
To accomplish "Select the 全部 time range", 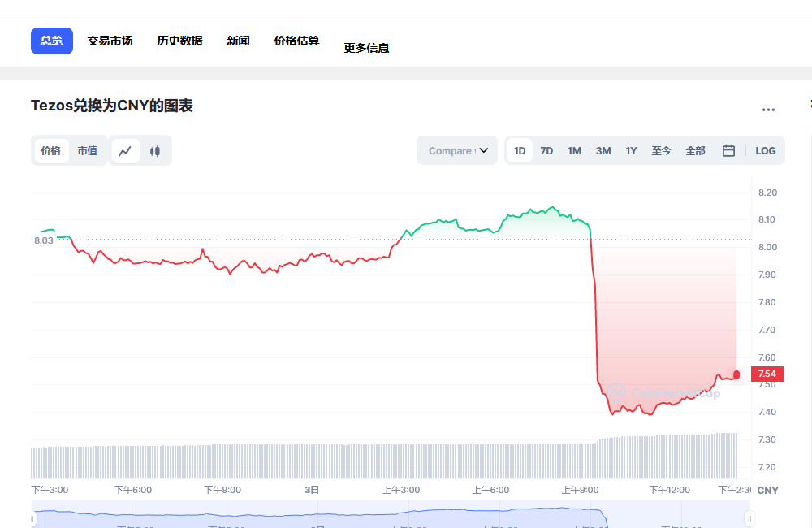I will [696, 151].
